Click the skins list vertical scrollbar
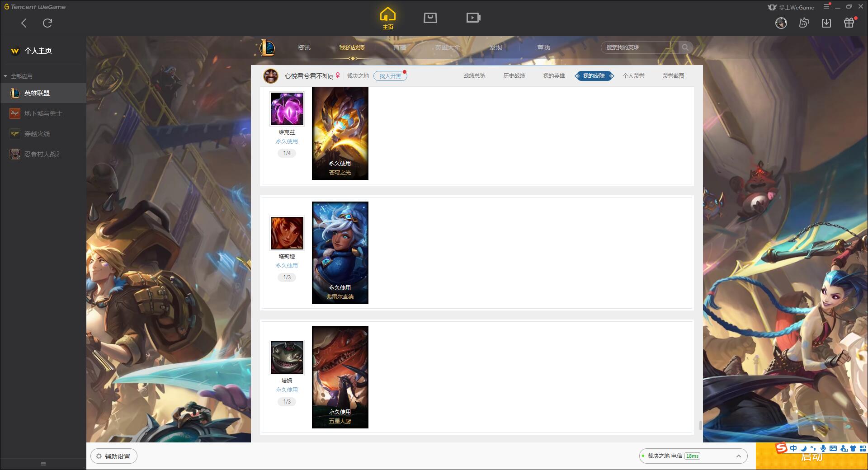 [700, 425]
